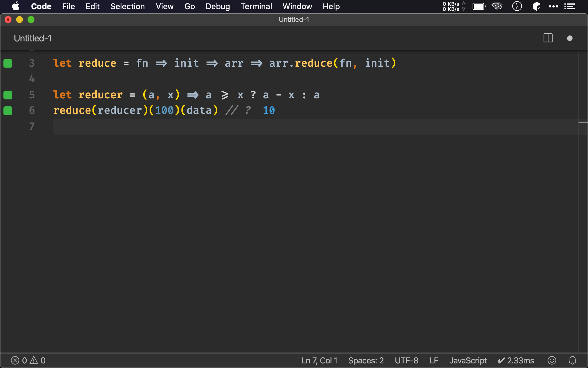Click Ln 7, Col 1 in status bar
The width and height of the screenshot is (588, 368).
(x=319, y=361)
